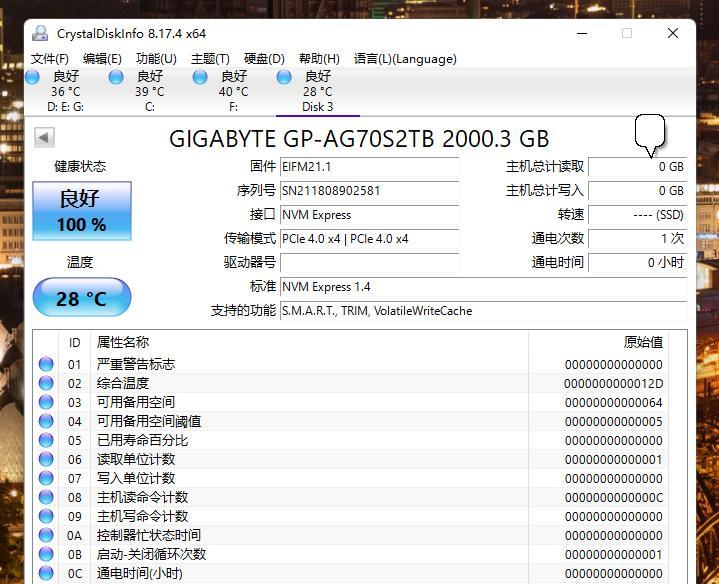
Task: Click the rotation speed value ---- (SSD)
Action: (637, 215)
